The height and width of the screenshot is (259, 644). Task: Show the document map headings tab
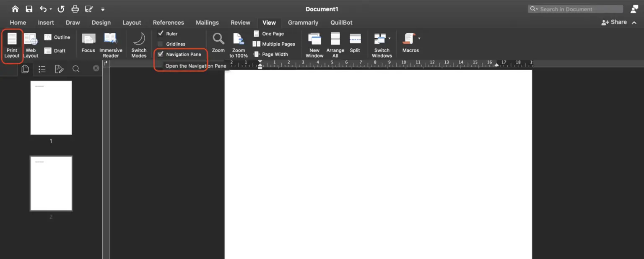click(42, 69)
